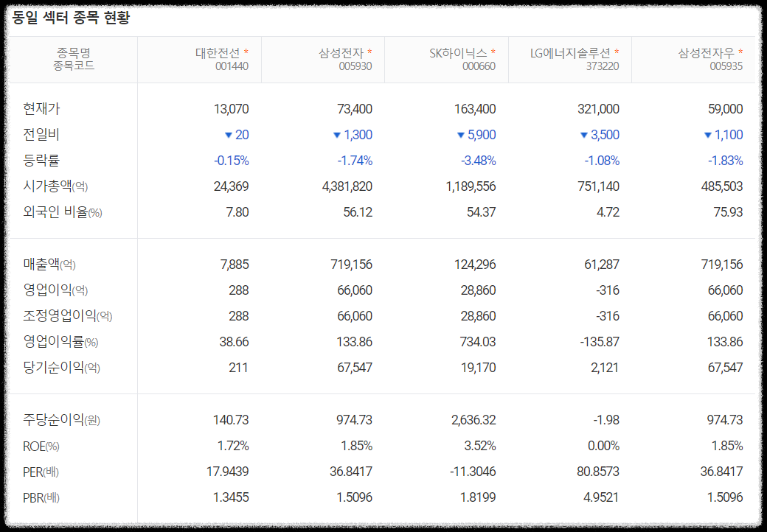Click market cap value 1,189,556

coord(471,186)
